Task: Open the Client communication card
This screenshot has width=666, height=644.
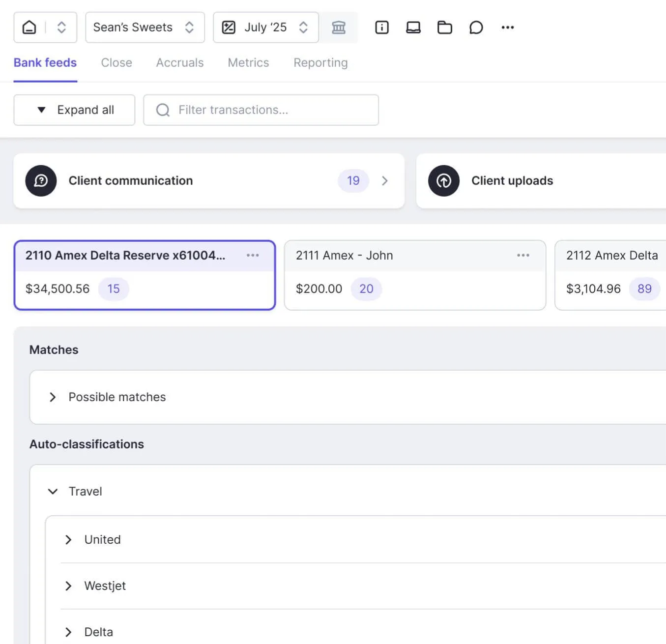Action: pyautogui.click(x=209, y=180)
